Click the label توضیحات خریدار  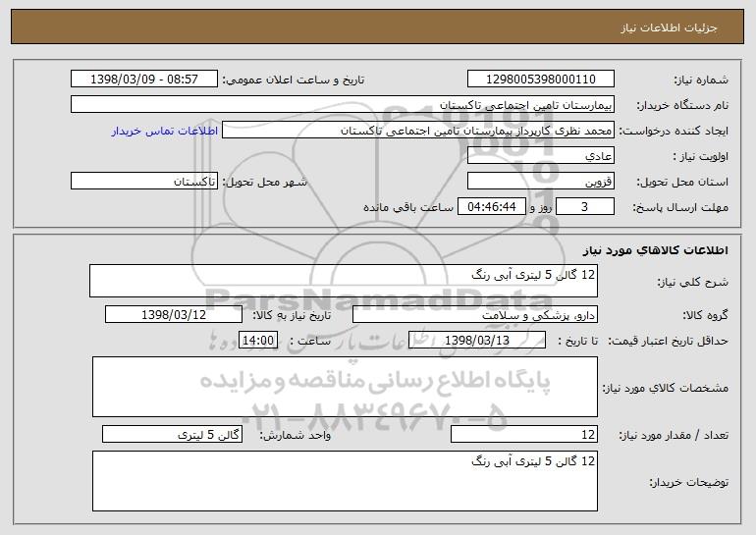tap(689, 482)
